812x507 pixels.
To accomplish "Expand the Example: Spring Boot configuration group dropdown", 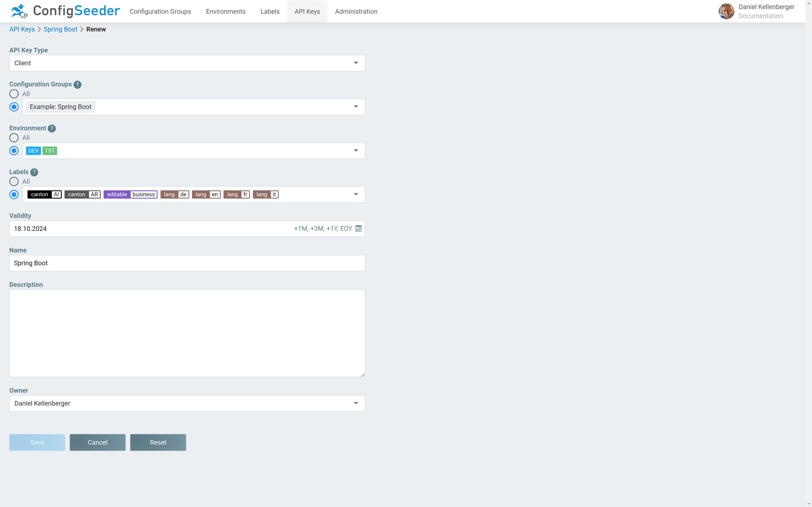I will point(356,107).
